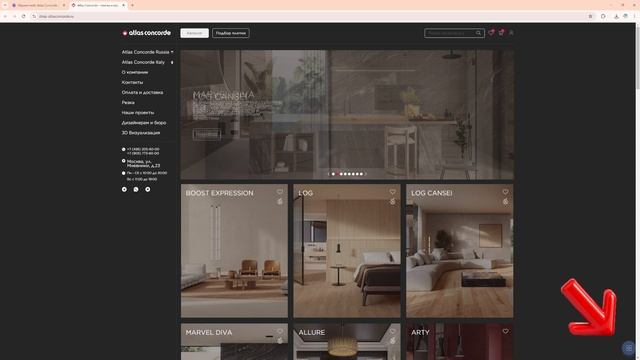Open the Allure collection card
640x360 pixels.
click(347, 342)
